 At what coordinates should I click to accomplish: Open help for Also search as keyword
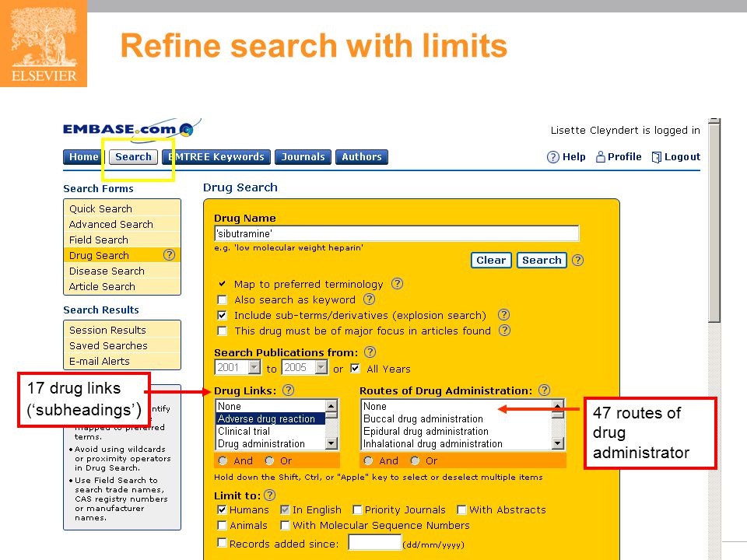369,299
